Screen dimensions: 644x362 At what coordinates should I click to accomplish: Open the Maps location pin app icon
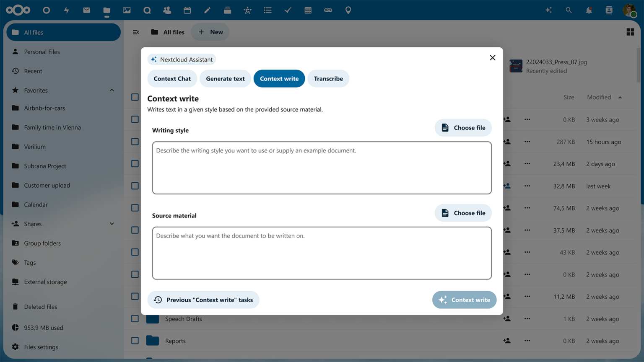[x=348, y=10]
